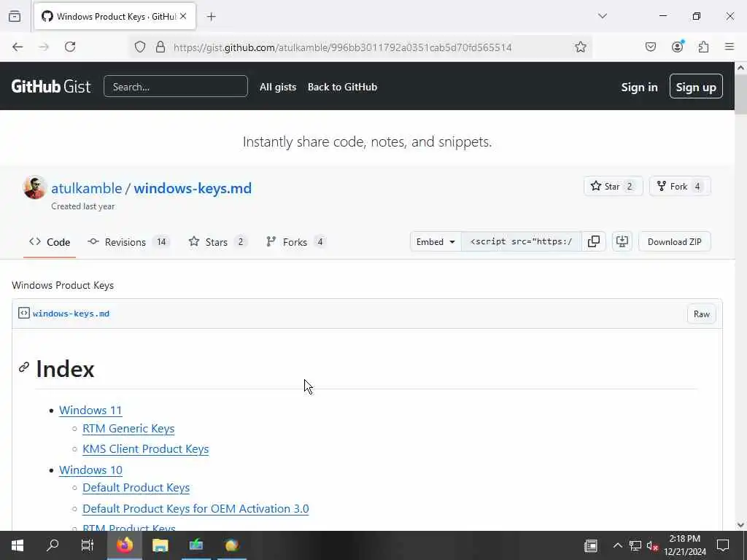747x560 pixels.
Task: Fork this gist
Action: [679, 186]
